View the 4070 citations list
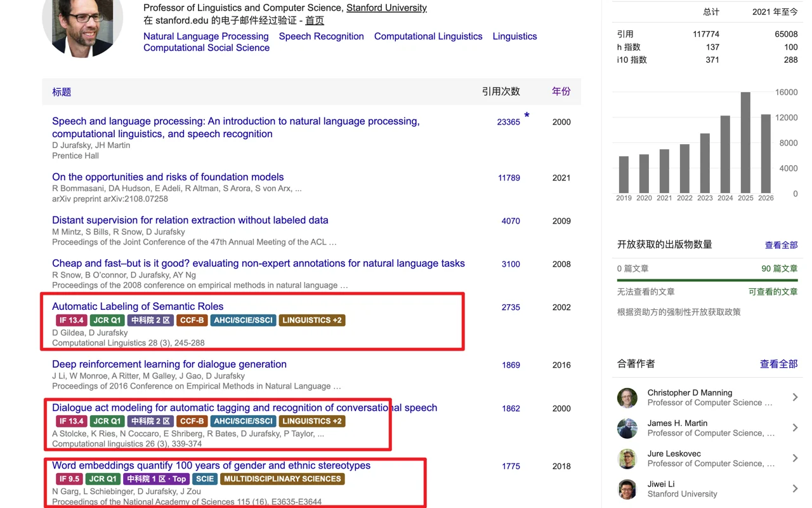812x508 pixels. [511, 221]
